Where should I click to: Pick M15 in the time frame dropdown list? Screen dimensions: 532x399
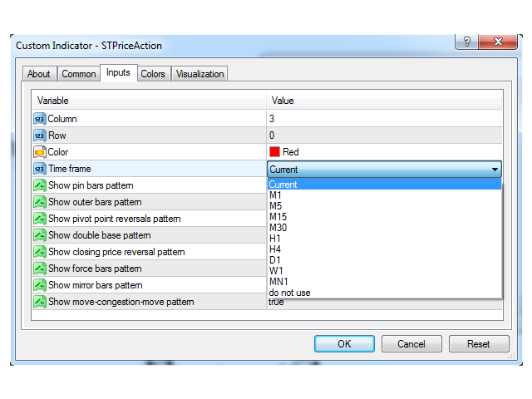tap(278, 217)
